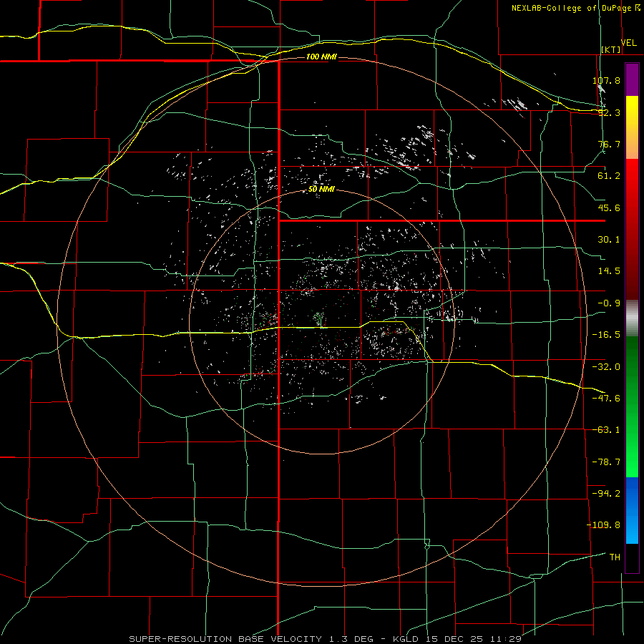Click the VEL legend title
The image size is (644, 644).
[x=628, y=43]
